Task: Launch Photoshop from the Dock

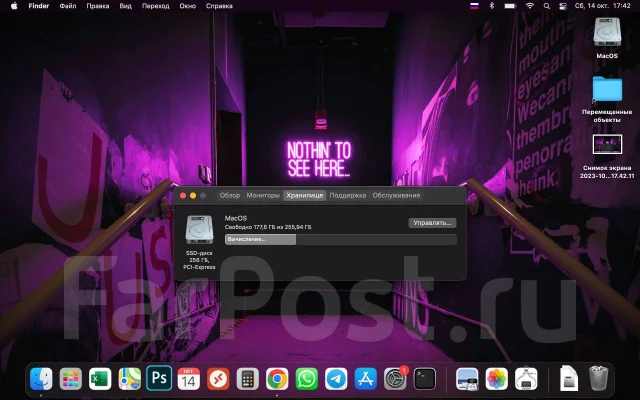Action: click(x=159, y=378)
